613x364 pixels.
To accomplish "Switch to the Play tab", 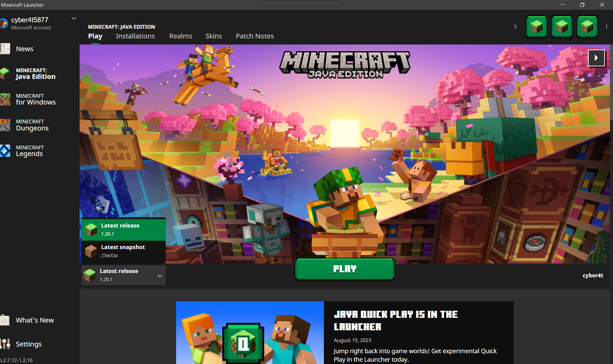I will point(95,36).
